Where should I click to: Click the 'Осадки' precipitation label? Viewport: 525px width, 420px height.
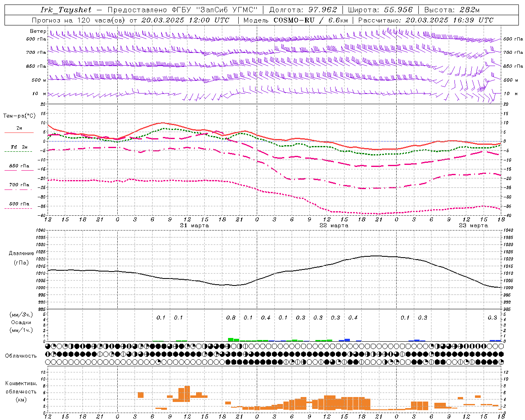[21, 322]
